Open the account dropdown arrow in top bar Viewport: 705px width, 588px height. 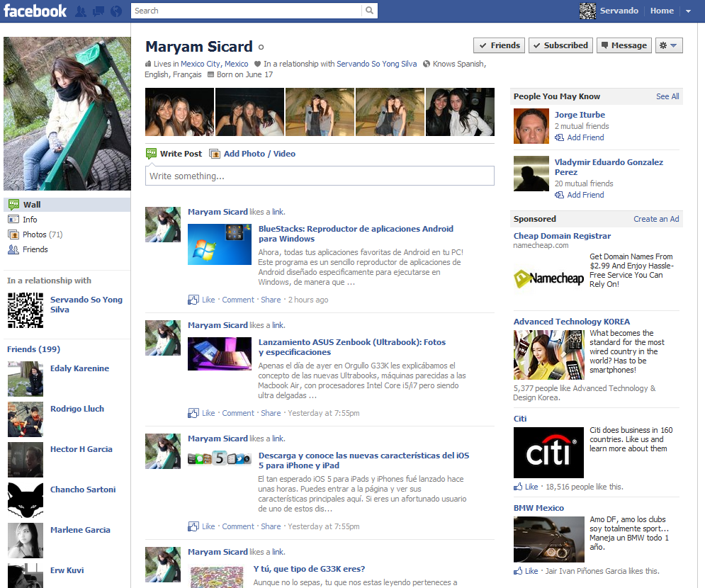(689, 11)
